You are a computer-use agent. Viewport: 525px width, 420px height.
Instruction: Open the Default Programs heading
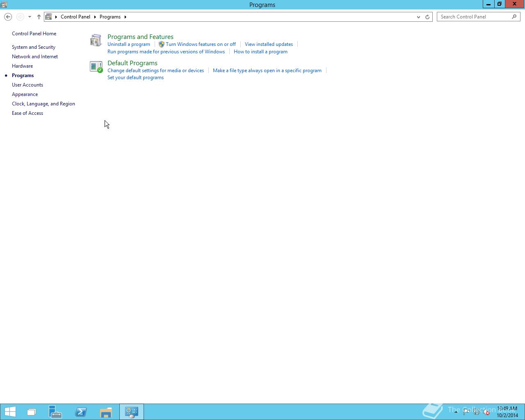point(132,63)
